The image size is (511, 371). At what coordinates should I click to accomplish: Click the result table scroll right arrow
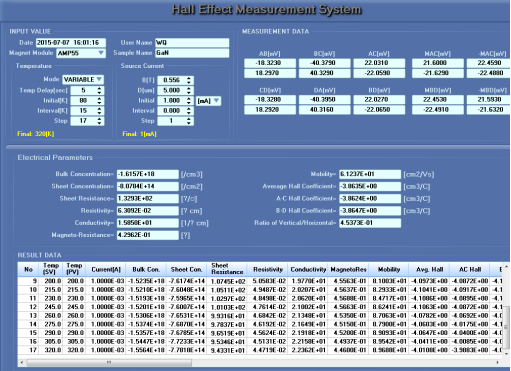pyautogui.click(x=497, y=362)
